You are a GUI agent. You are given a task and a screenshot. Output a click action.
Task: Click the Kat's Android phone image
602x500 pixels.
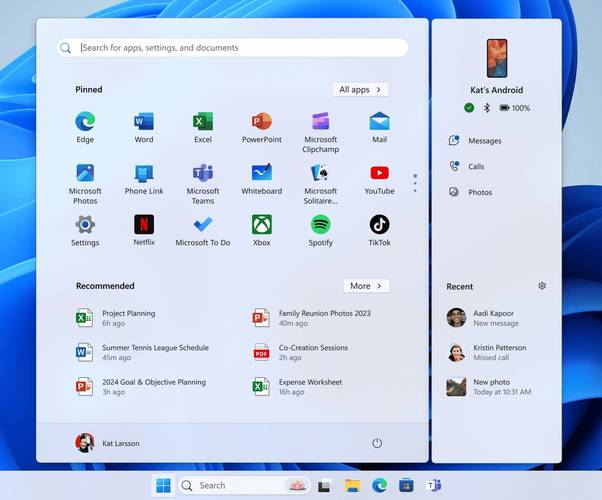tap(497, 58)
